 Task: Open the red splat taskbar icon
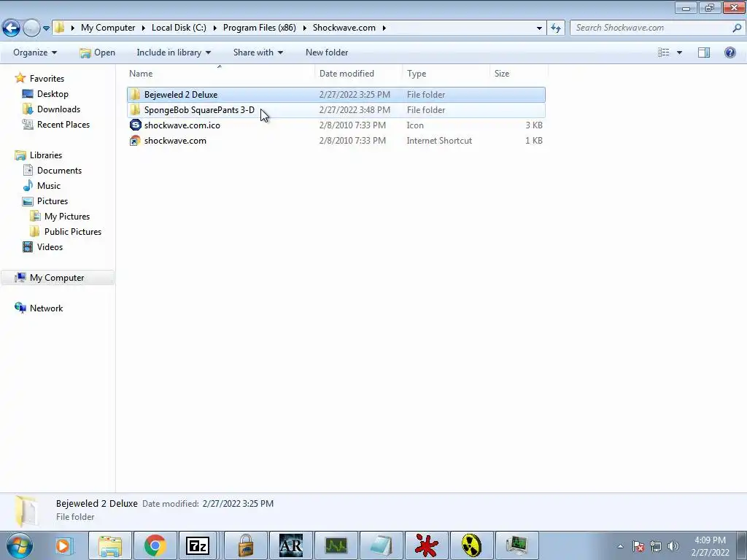(x=426, y=545)
